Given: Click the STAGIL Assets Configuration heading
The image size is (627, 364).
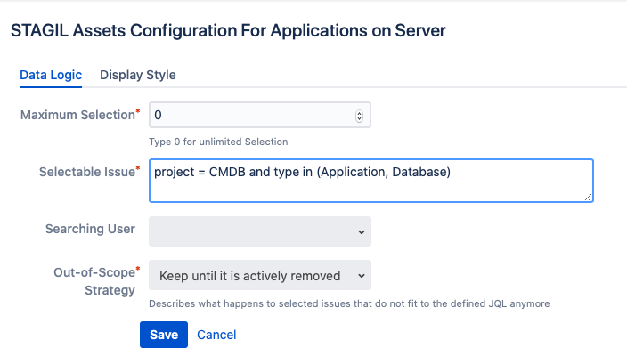Looking at the screenshot, I should tap(228, 31).
